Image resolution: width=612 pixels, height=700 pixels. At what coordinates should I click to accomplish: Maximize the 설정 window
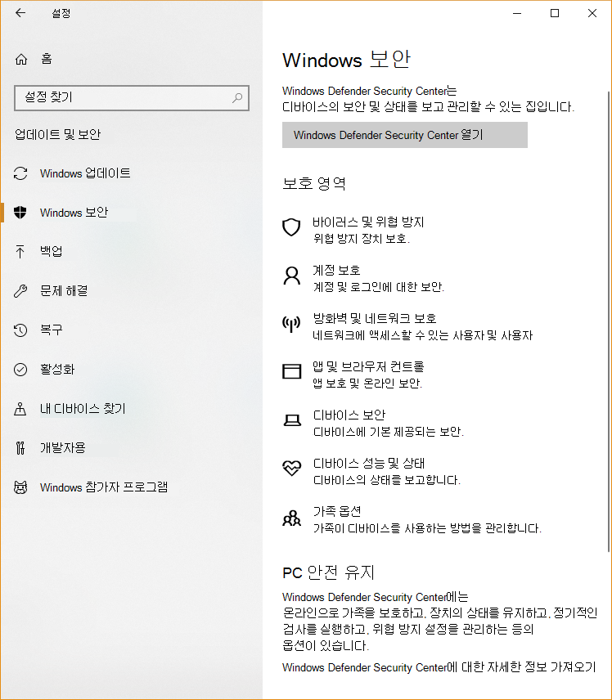click(x=555, y=13)
